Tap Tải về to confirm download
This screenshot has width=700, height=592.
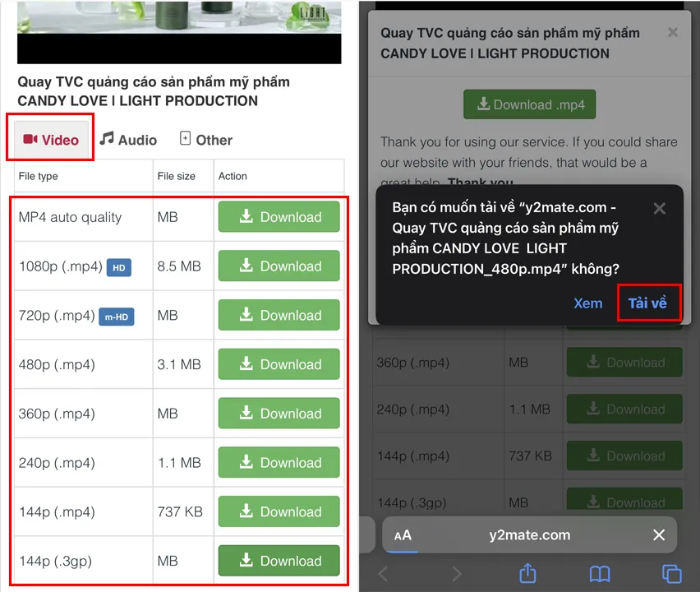click(647, 303)
